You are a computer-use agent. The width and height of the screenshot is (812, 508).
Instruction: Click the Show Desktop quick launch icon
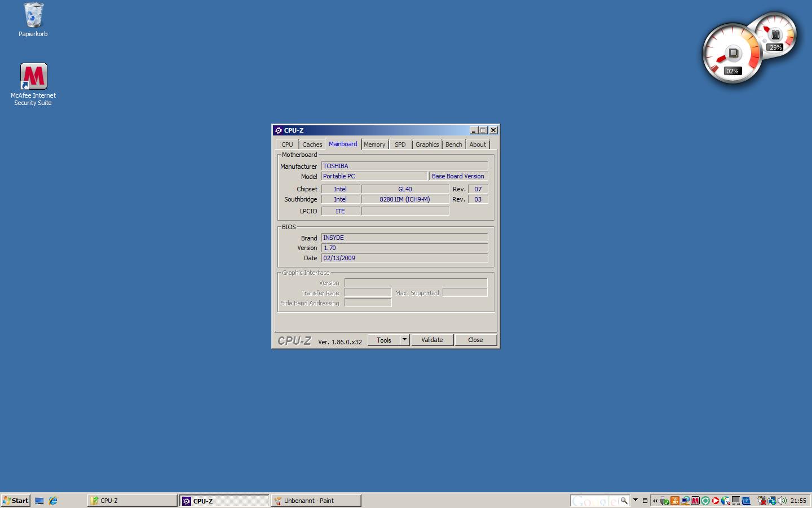click(39, 501)
